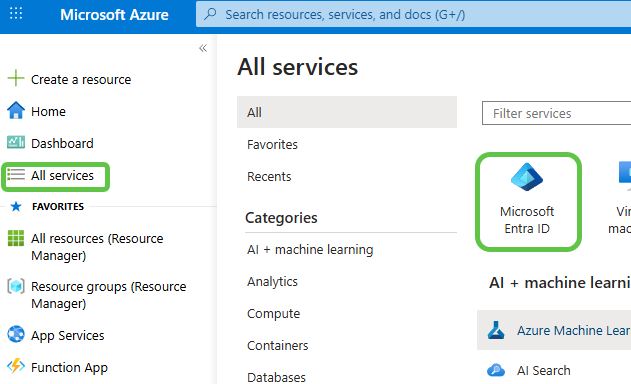Click the All resources grid icon
Viewport: 631px width, 384px height.
tap(16, 238)
